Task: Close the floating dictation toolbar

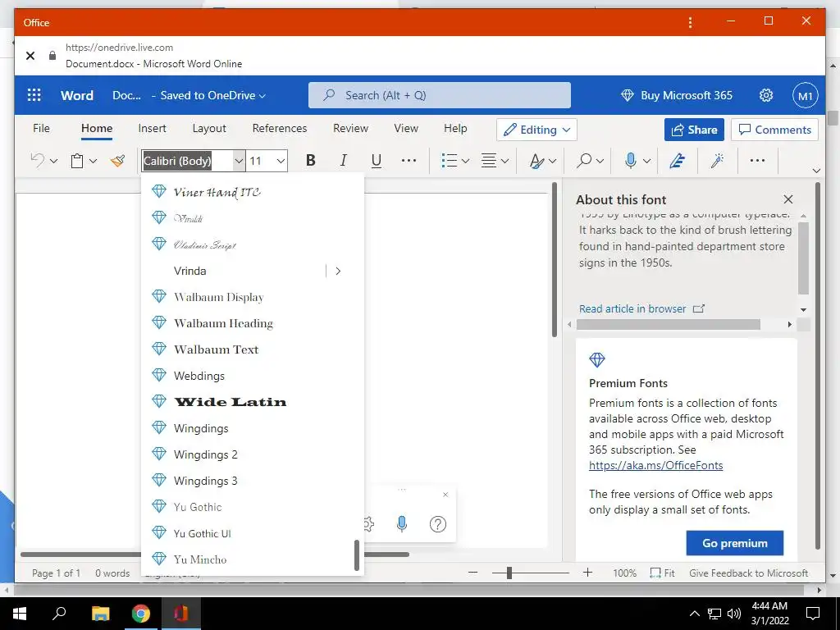Action: [x=445, y=495]
